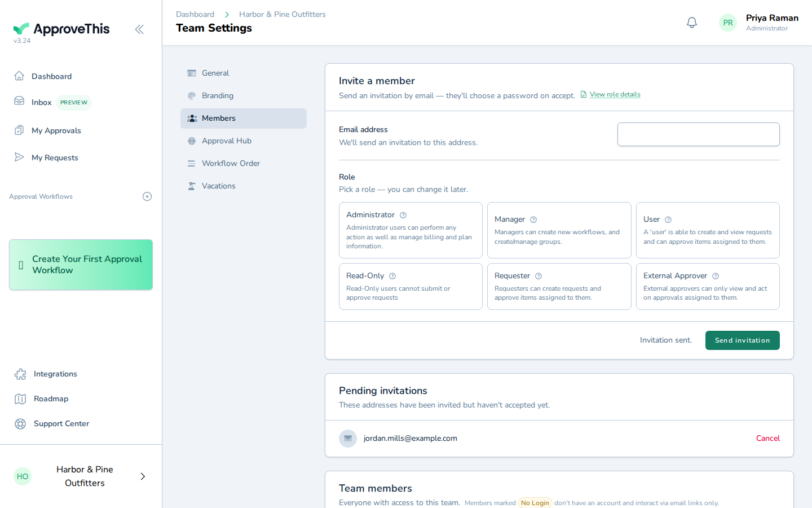Open the Workflow Order settings tab

click(244, 164)
